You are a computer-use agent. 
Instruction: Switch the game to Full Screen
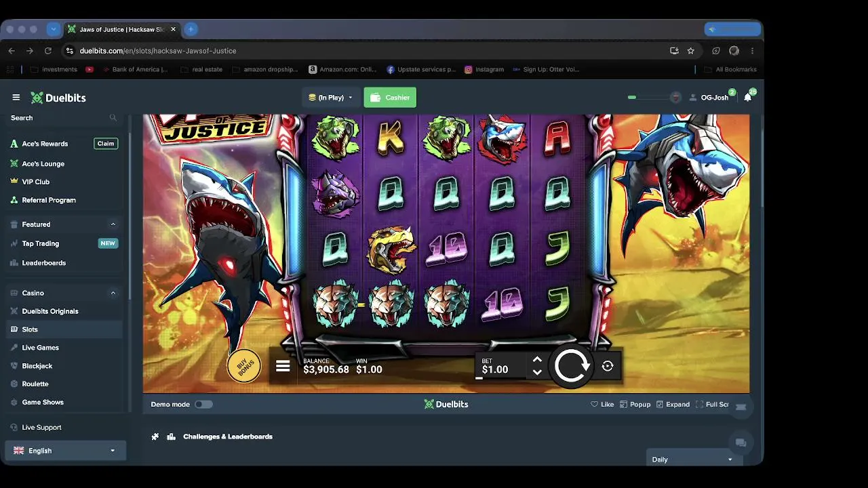tap(712, 405)
